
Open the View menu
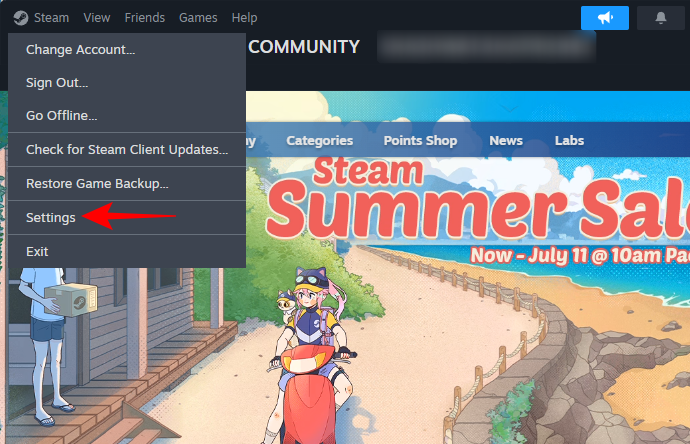tap(97, 18)
